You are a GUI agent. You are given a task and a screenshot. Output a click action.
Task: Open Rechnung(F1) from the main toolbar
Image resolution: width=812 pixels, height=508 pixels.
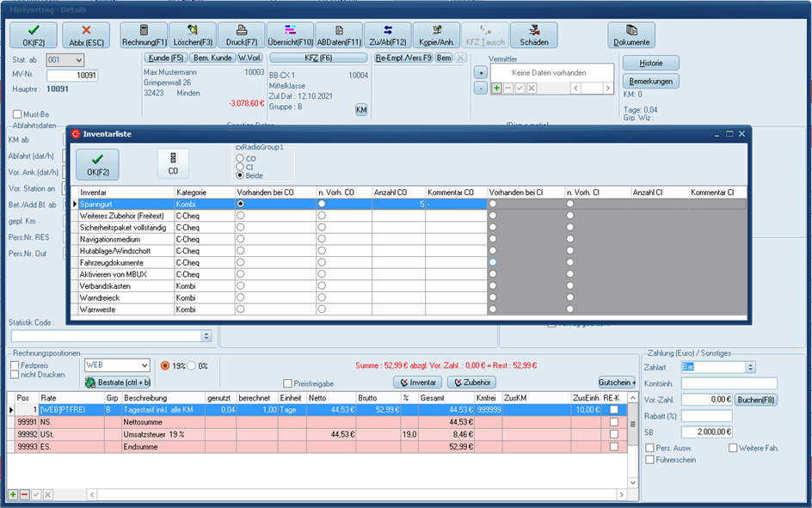pyautogui.click(x=144, y=34)
